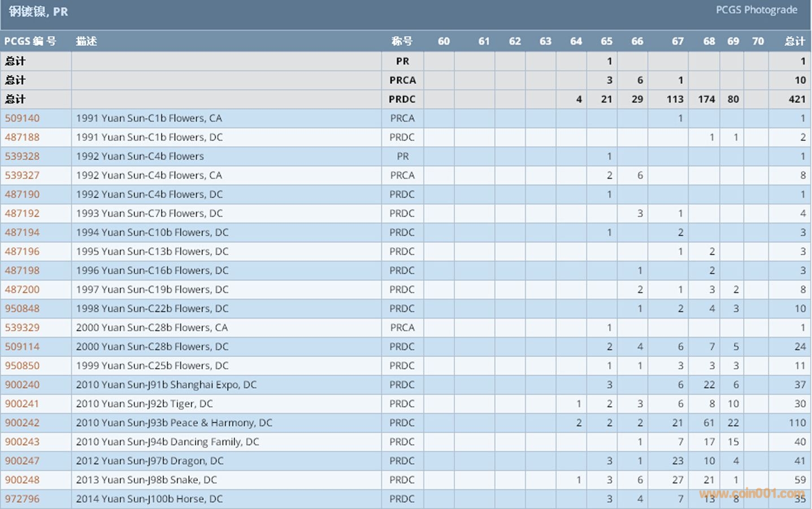This screenshot has height=509, width=812.
Task: Click PCGS number 487192
Action: point(23,213)
